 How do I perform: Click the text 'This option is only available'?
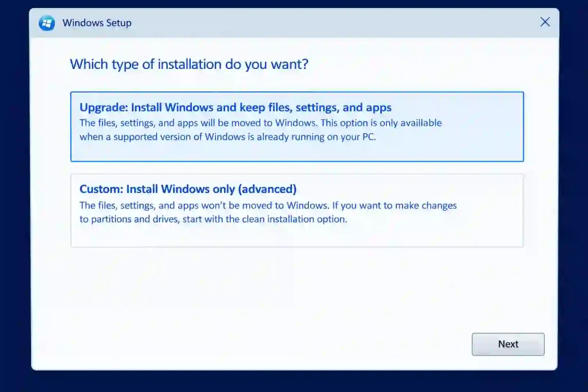[381, 123]
